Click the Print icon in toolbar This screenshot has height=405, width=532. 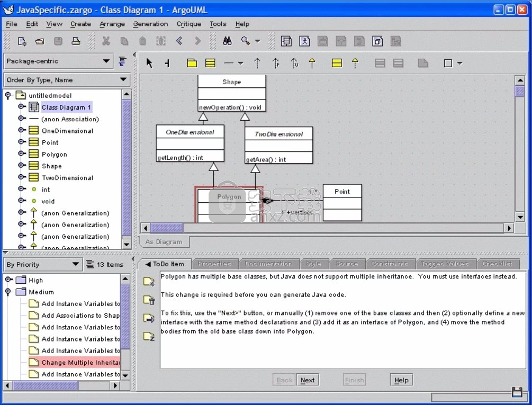[76, 41]
